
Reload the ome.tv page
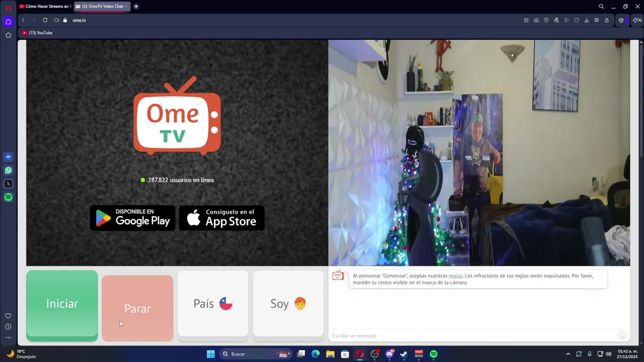45,20
